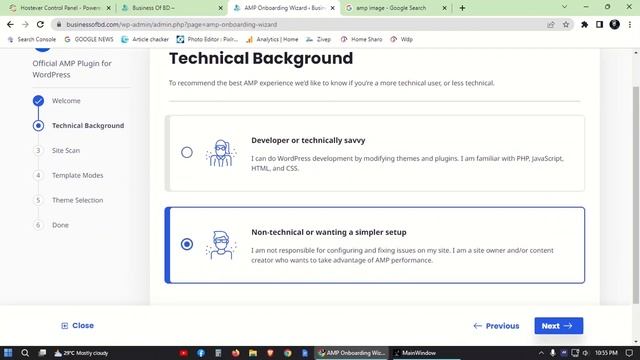The image size is (640, 360).
Task: Jump to Theme Selection step
Action: (x=78, y=200)
